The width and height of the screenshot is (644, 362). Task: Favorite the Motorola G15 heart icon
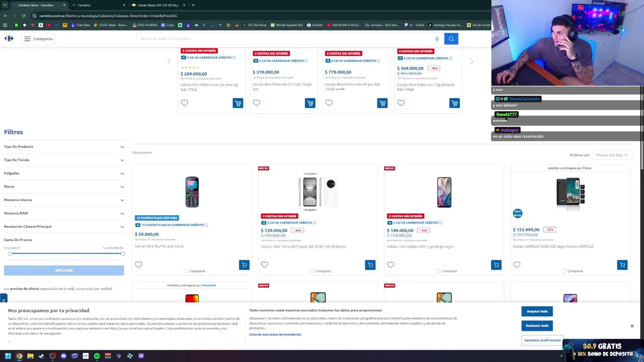[x=257, y=103]
